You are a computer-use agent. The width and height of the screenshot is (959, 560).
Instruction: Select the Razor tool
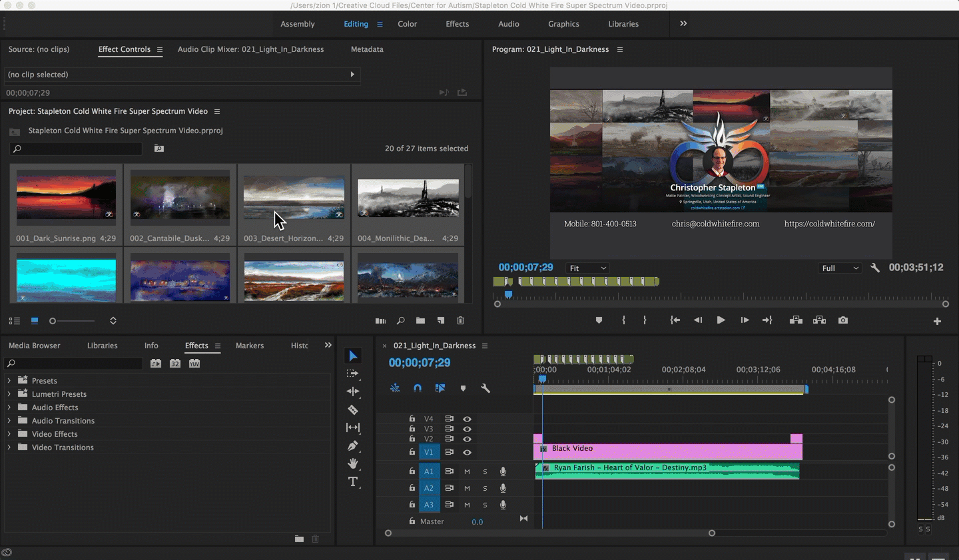pos(353,410)
